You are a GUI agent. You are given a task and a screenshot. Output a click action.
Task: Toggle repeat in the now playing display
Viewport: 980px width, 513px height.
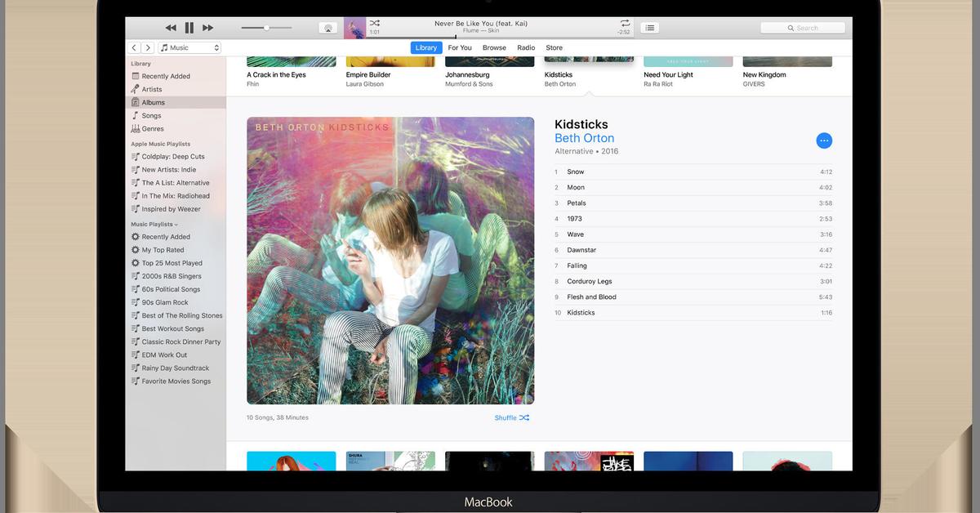click(x=625, y=23)
